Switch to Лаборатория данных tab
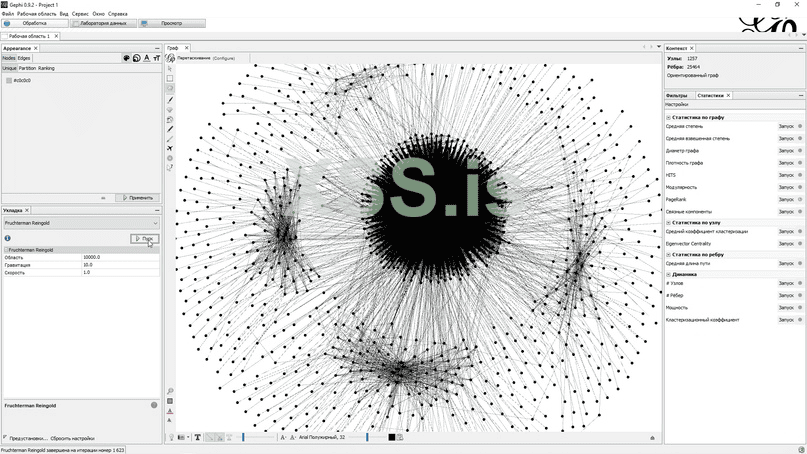The image size is (807, 454). (103, 23)
